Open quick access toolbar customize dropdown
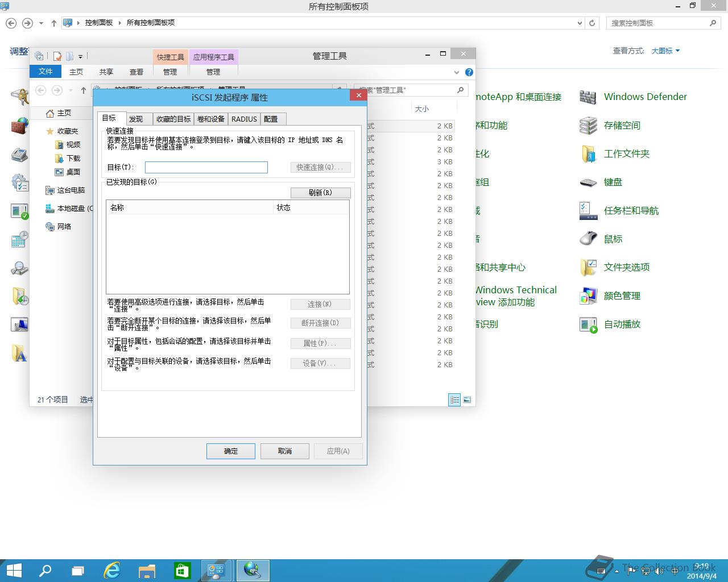The height and width of the screenshot is (582, 728). point(80,56)
